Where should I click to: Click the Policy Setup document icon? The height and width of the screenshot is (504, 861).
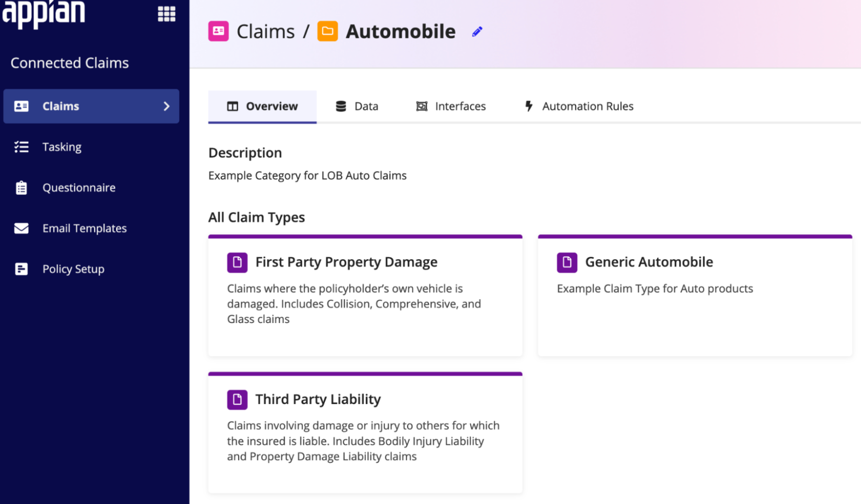tap(21, 269)
